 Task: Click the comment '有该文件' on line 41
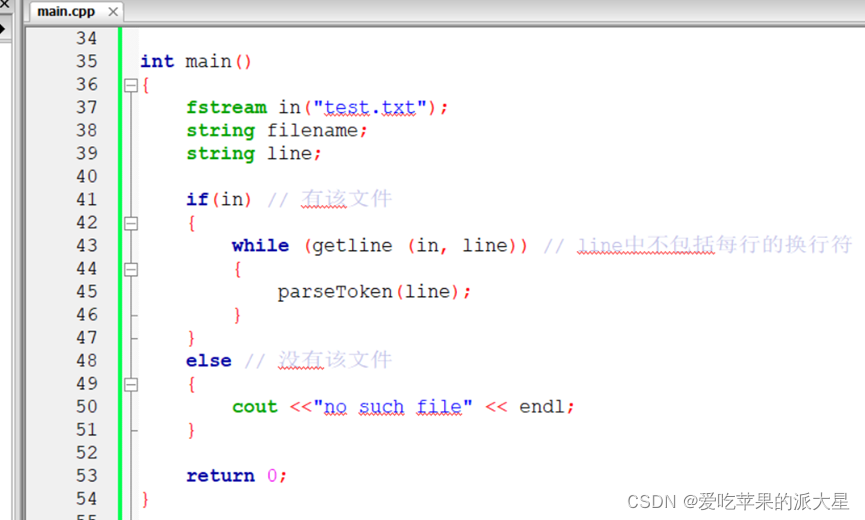pos(346,199)
